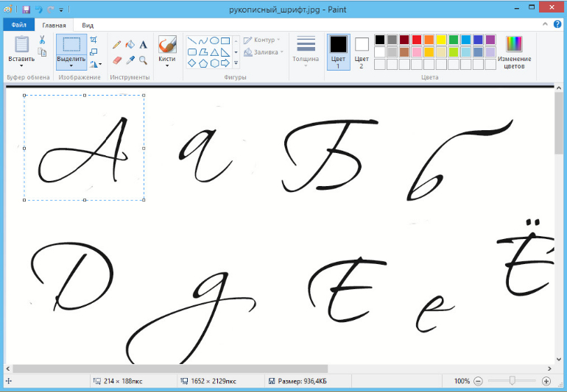Select the Text tool
This screenshot has height=392, width=567.
pyautogui.click(x=143, y=44)
